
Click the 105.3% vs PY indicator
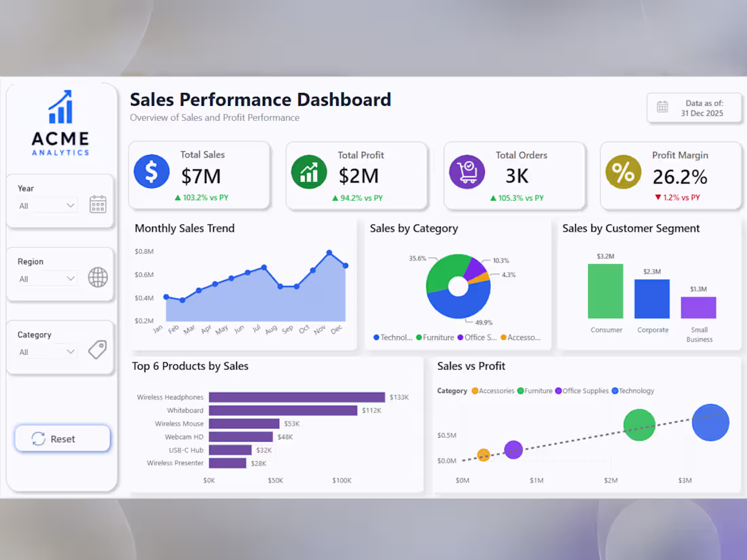(517, 198)
